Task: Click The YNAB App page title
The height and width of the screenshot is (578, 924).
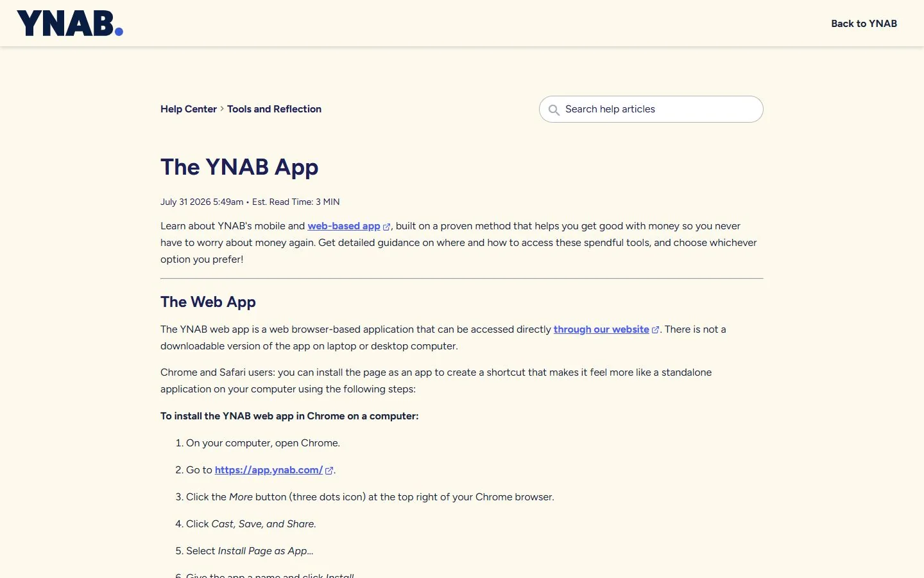Action: [239, 167]
